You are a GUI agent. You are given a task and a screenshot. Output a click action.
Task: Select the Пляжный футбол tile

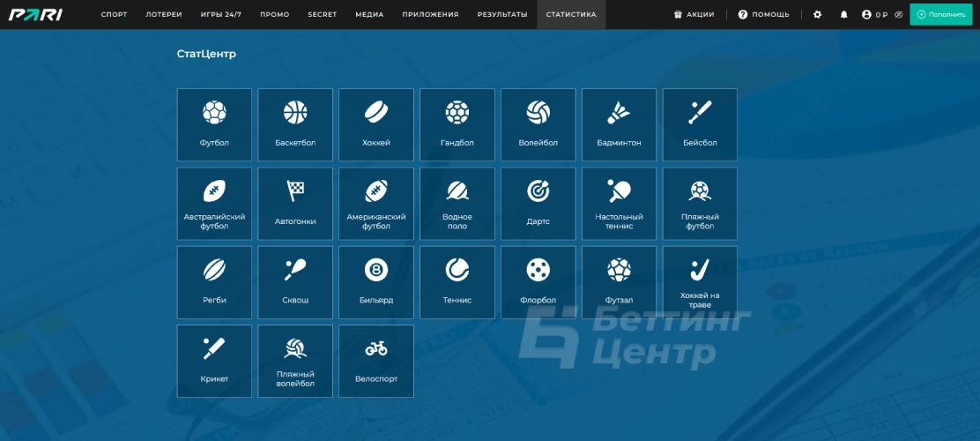(700, 203)
